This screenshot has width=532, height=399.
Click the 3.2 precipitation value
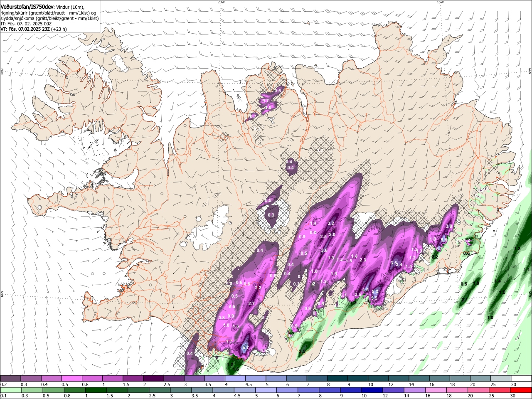(x=331, y=223)
